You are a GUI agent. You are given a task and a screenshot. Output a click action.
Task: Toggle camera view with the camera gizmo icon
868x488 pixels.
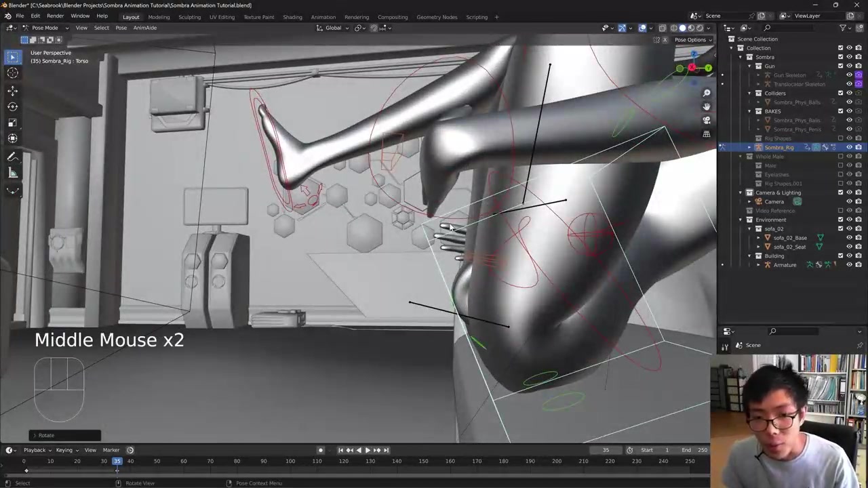(707, 120)
